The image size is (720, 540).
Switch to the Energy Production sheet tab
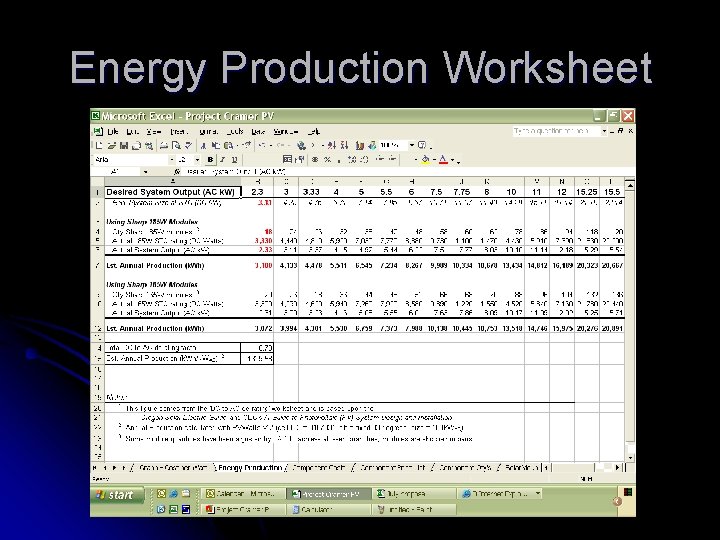249,467
